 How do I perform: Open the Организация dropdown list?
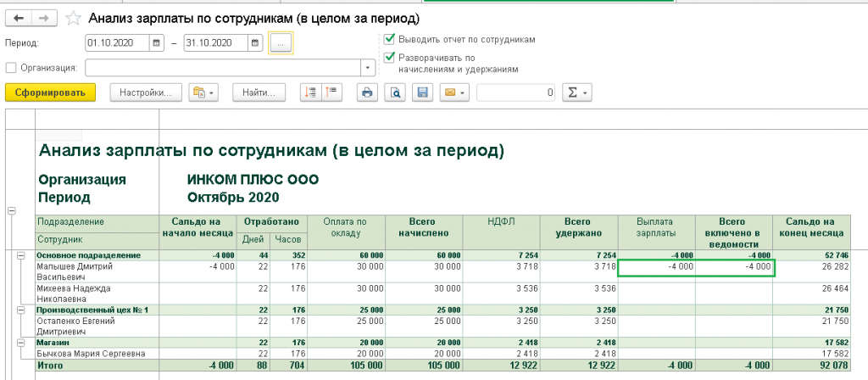(x=368, y=68)
